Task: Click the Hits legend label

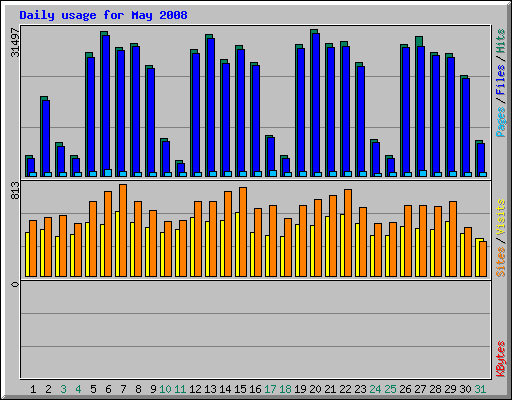Action: (500, 41)
